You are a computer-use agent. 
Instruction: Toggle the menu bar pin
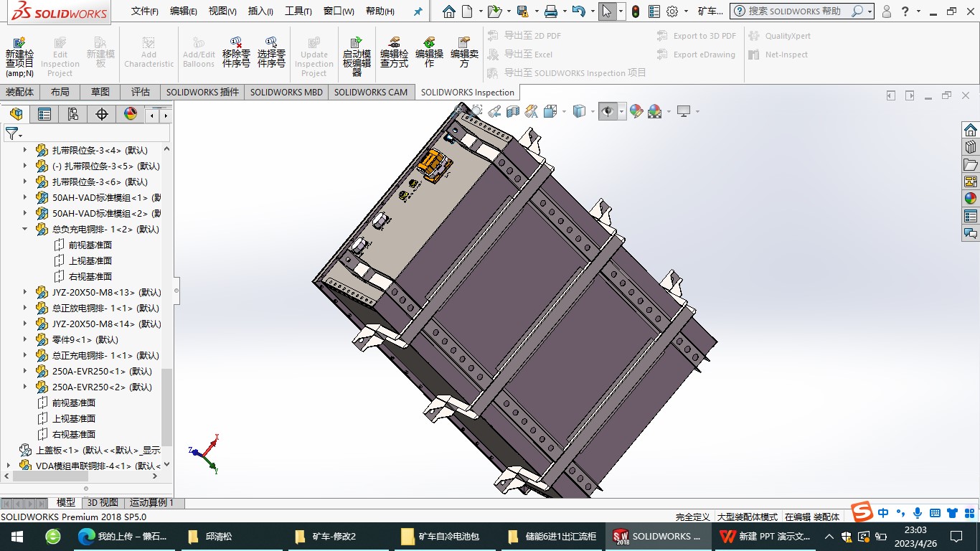pyautogui.click(x=418, y=11)
